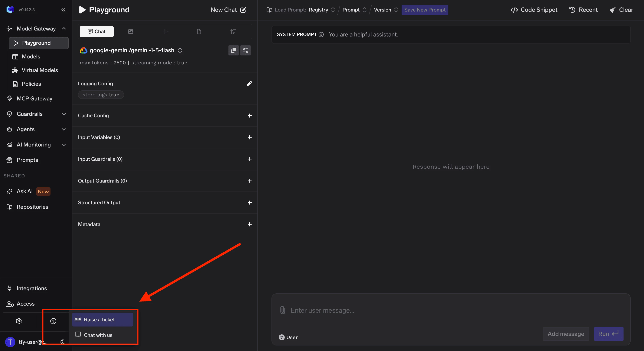Screen dimensions: 644x351
Task: Open settings gear icon at sidebar bottom
Action: tap(19, 321)
